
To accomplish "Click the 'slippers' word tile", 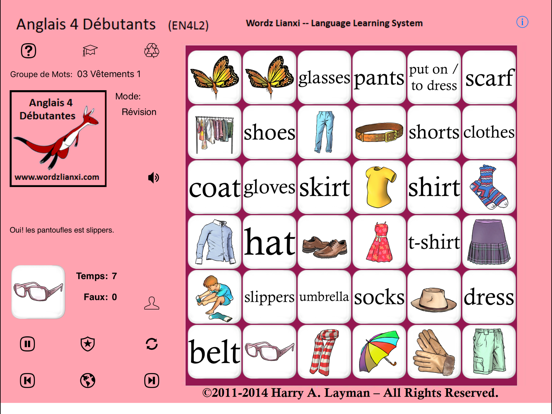I will [269, 297].
